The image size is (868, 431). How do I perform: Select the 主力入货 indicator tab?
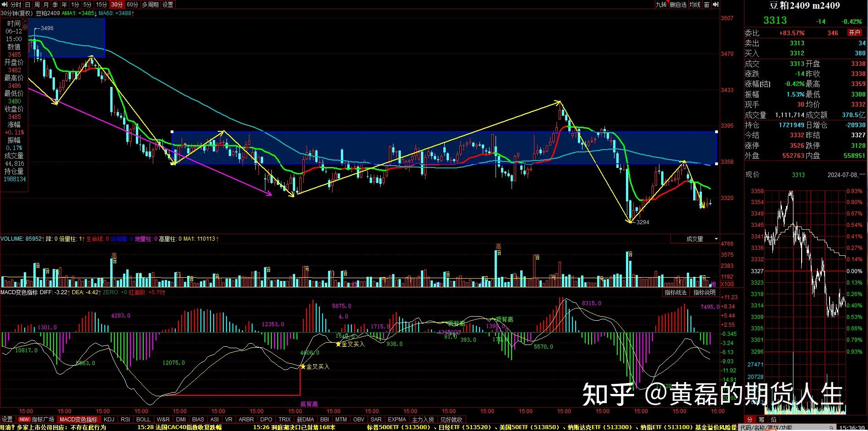pos(423,419)
